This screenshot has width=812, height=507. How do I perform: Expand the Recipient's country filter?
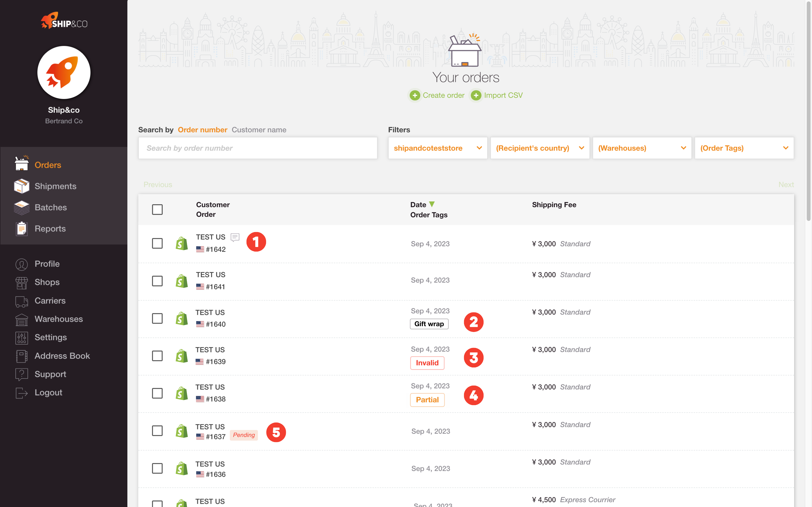(x=540, y=148)
